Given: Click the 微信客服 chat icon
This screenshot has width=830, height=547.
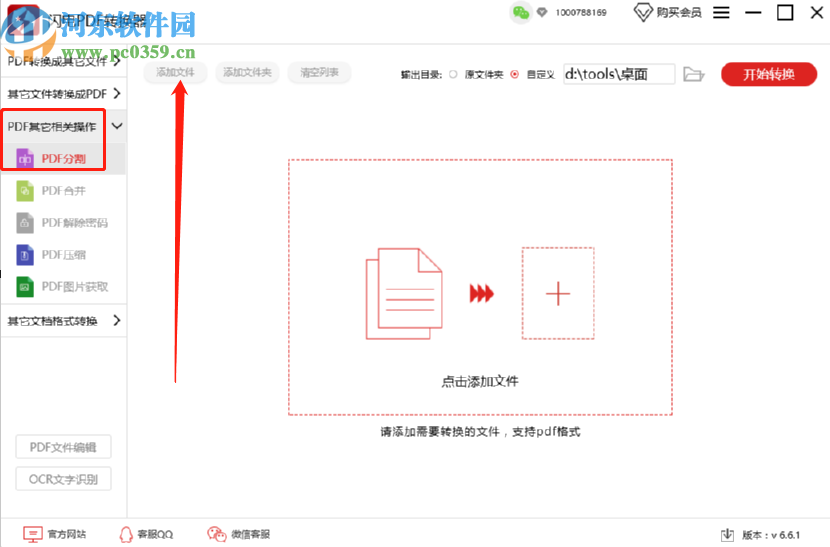Looking at the screenshot, I should [216, 534].
